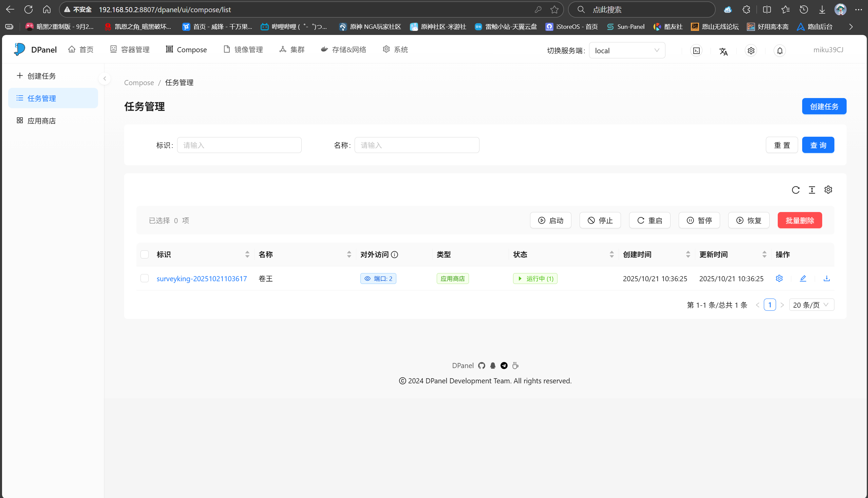This screenshot has width=868, height=498.
Task: Expand the local server switch dropdown
Action: click(627, 51)
